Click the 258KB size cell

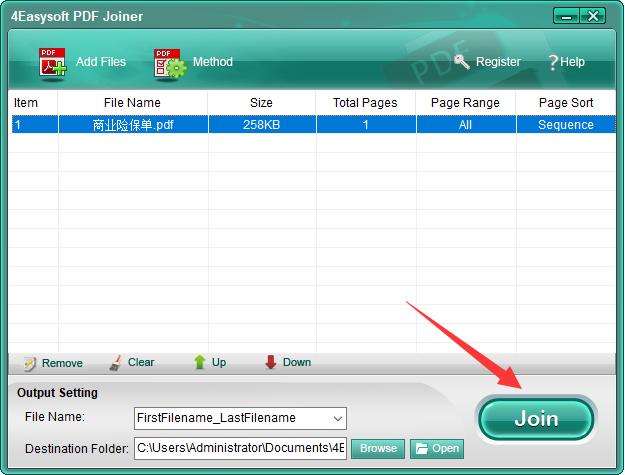(262, 125)
